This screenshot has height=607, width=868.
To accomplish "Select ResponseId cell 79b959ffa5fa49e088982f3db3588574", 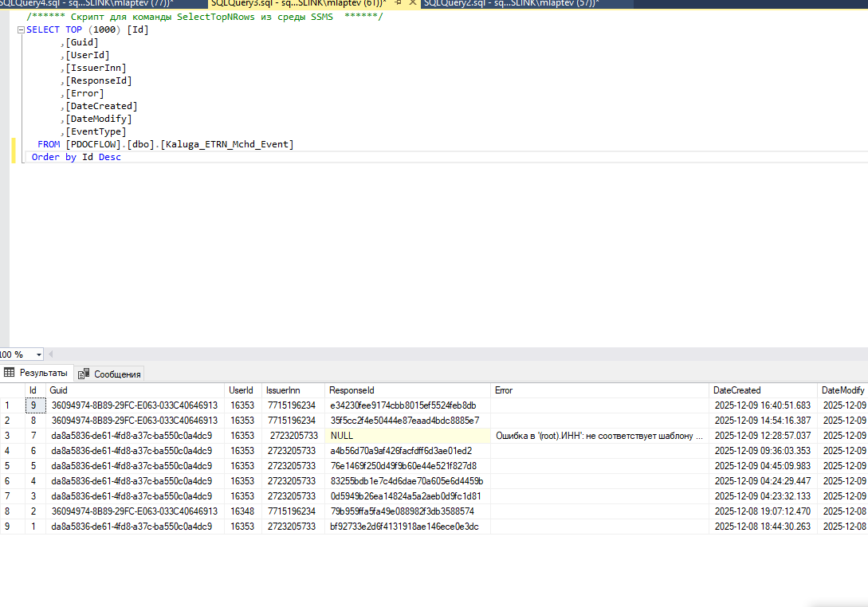I will tap(407, 511).
